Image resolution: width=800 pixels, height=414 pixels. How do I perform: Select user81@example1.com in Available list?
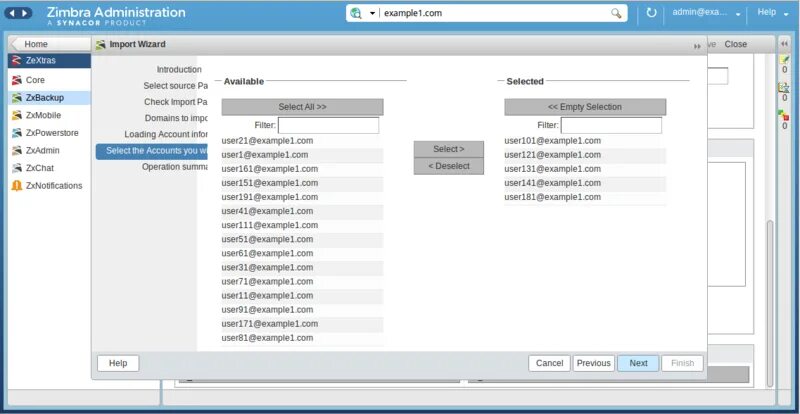(303, 338)
